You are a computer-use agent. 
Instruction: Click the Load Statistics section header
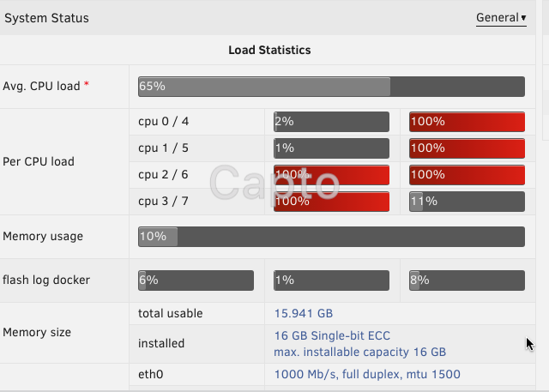point(269,50)
